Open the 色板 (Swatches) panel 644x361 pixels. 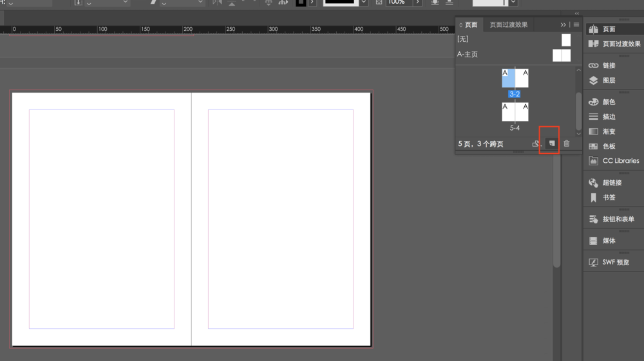tap(609, 146)
